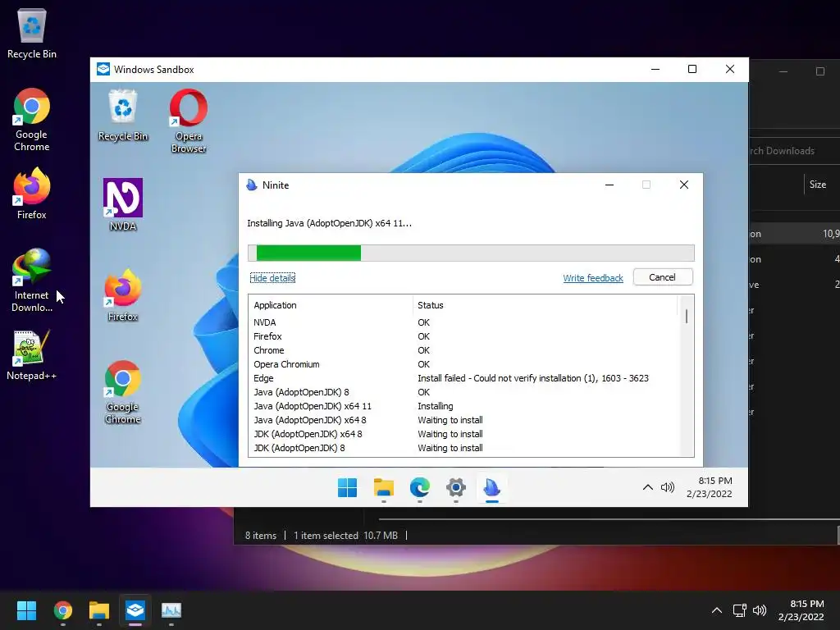Viewport: 840px width, 630px height.
Task: Show hidden icons in host tray
Action: click(x=717, y=610)
